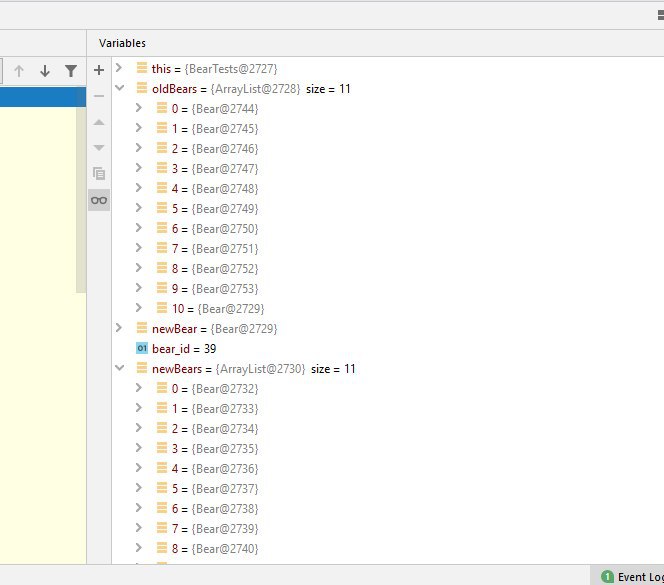Select the 'newBear = {Bear@2729}' row text
664x585 pixels.
tap(214, 329)
